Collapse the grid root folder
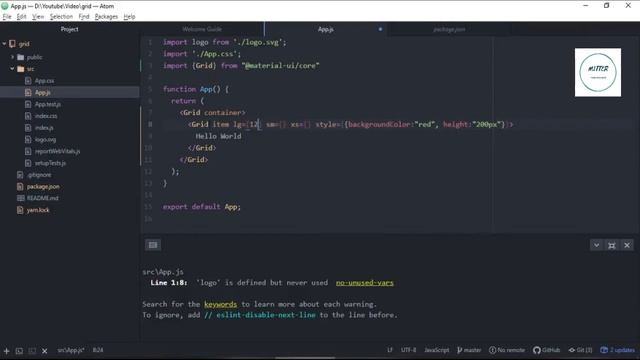The image size is (640, 360). (4, 44)
